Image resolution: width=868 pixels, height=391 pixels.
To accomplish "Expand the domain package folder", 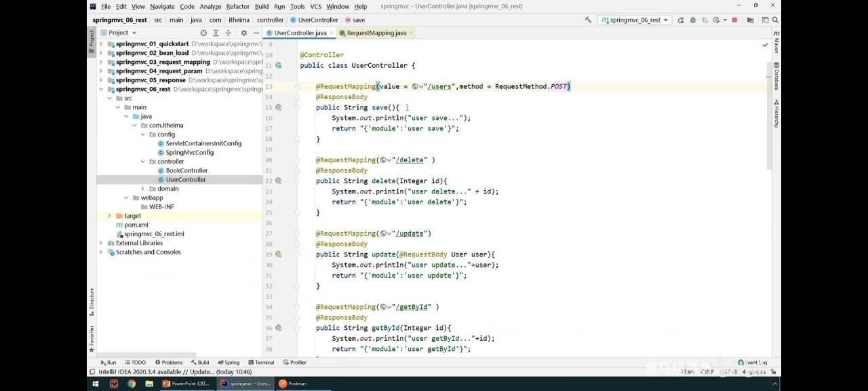I will point(143,189).
